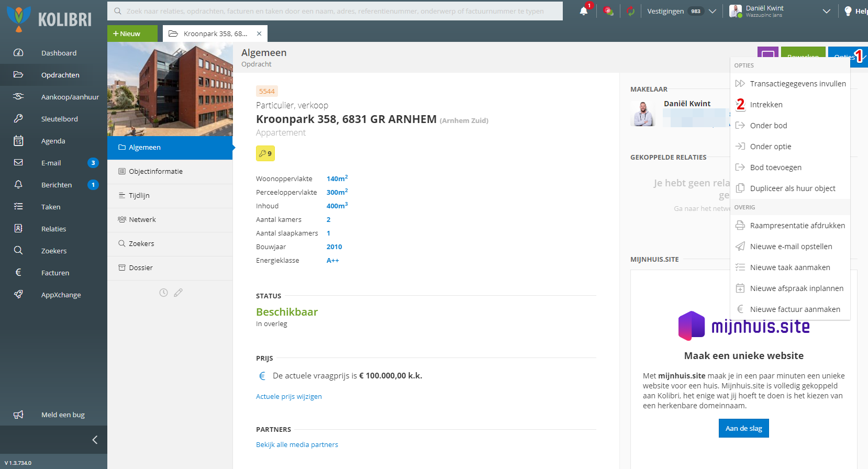Click the Help lightbulb icon

tap(848, 11)
